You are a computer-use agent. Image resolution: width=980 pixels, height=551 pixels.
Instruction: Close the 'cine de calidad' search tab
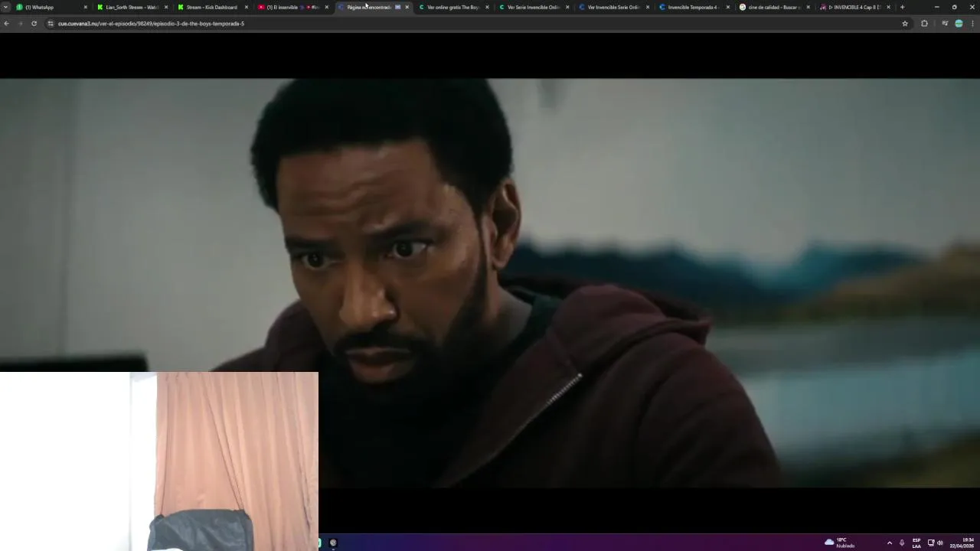coord(808,7)
